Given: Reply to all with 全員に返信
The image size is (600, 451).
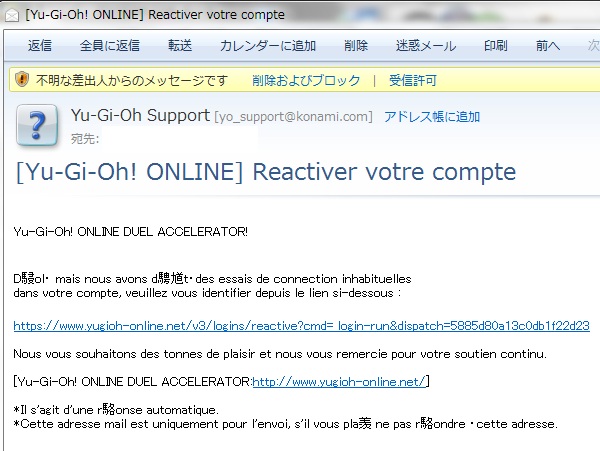Looking at the screenshot, I should tap(110, 46).
